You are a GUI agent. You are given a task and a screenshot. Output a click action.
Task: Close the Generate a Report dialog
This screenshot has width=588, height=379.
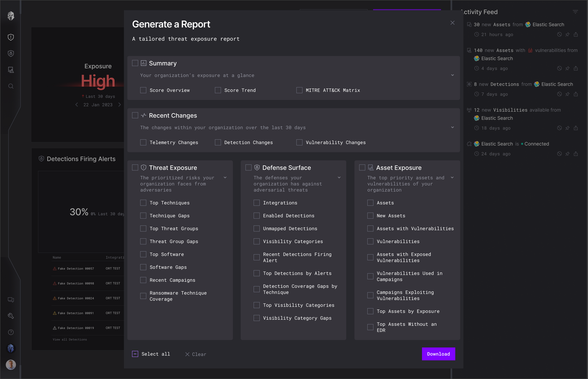coord(452,23)
